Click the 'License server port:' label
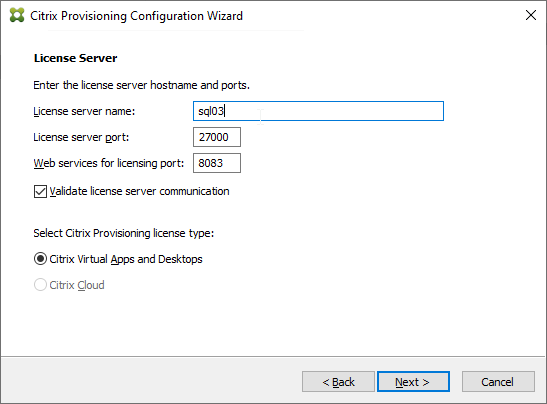 [x=81, y=137]
